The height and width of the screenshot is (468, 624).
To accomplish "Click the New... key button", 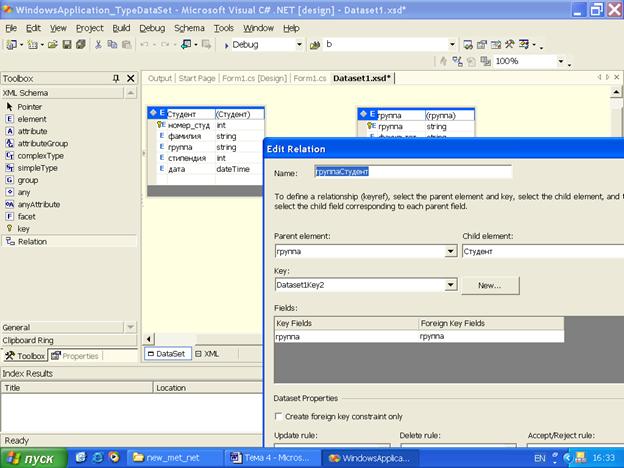I will [490, 285].
